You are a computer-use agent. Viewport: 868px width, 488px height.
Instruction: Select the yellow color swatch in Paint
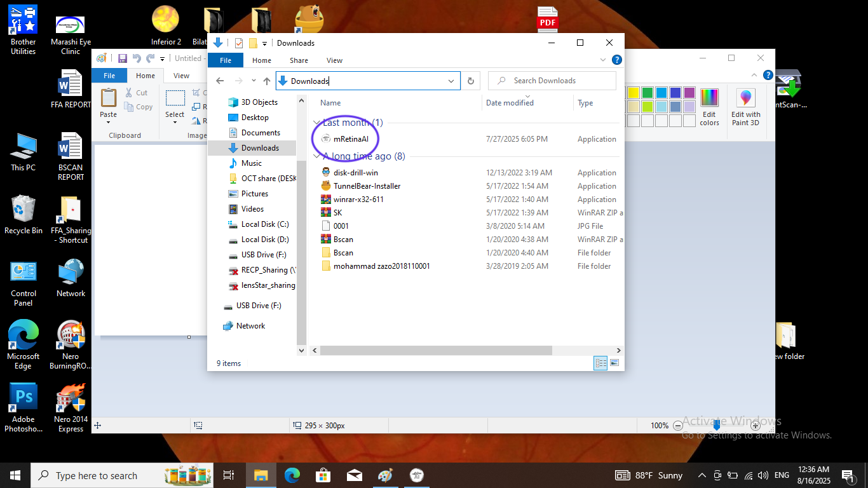pos(633,91)
